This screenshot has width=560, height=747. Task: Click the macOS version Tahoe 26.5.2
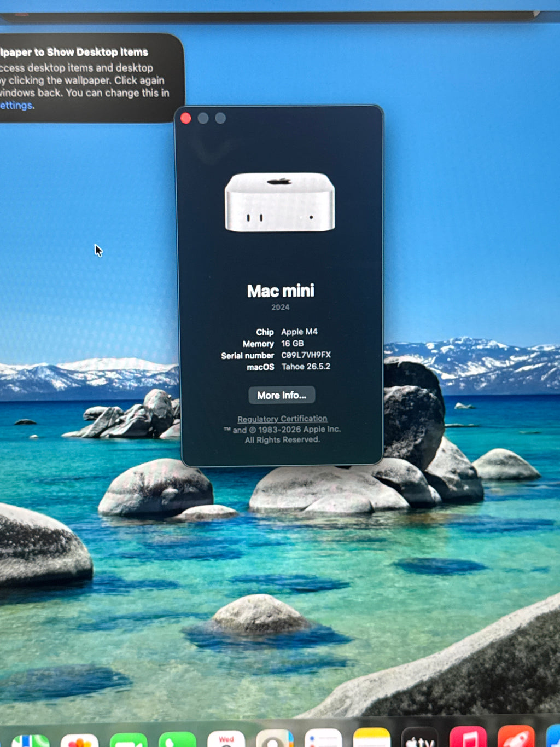[306, 367]
